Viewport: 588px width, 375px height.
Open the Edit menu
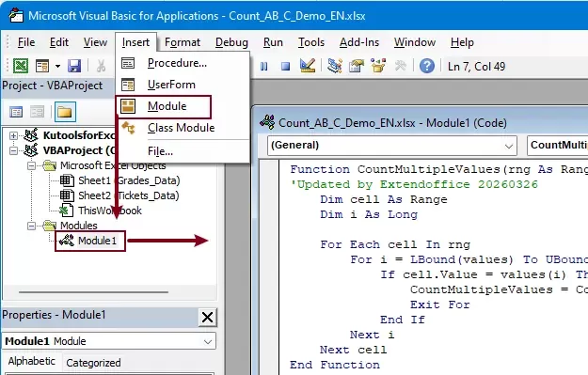(x=59, y=42)
